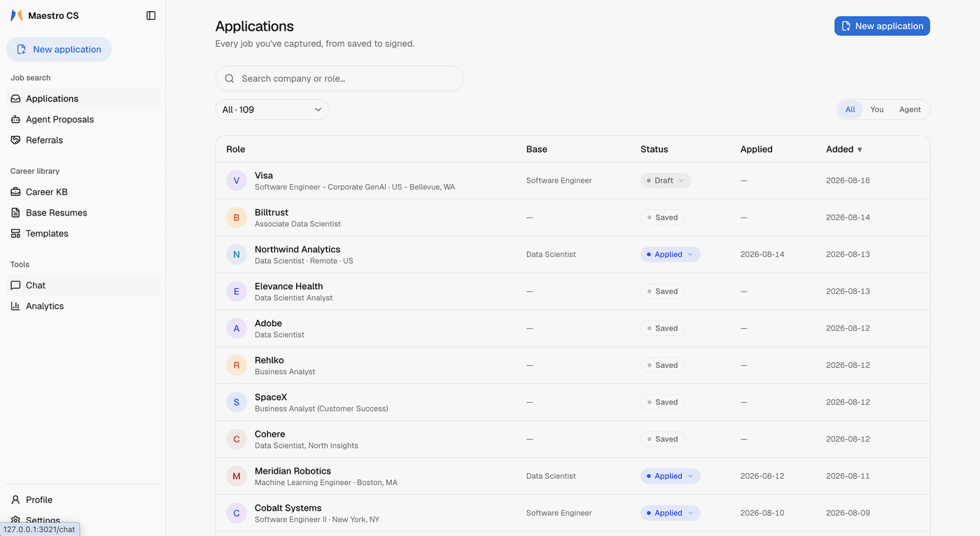Click Adobe's Saved status badge

click(x=662, y=328)
